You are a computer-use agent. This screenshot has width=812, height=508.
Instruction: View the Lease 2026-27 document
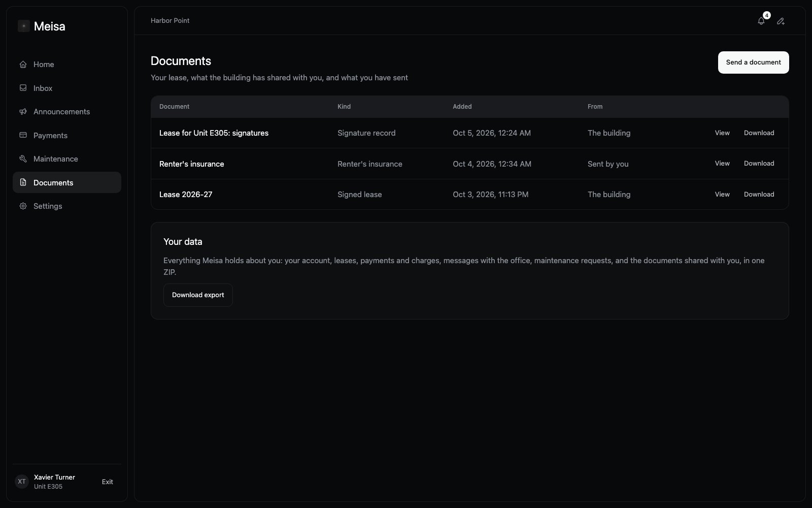[722, 195]
